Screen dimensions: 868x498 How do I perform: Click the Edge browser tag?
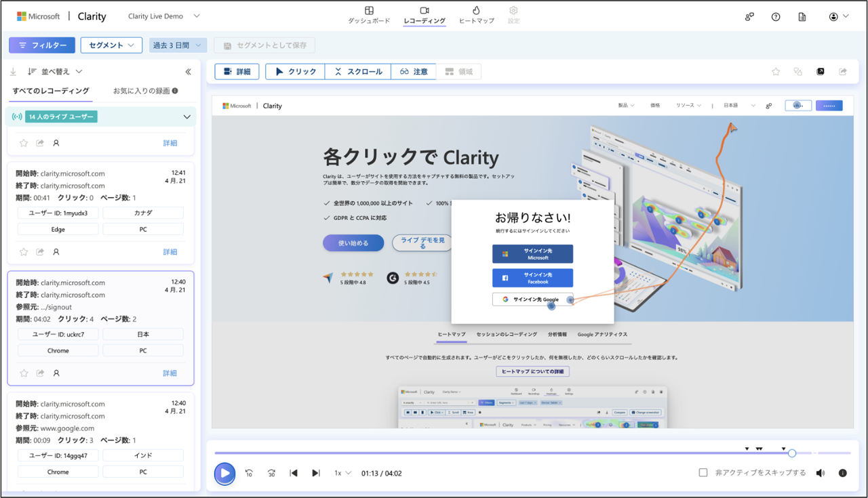58,229
